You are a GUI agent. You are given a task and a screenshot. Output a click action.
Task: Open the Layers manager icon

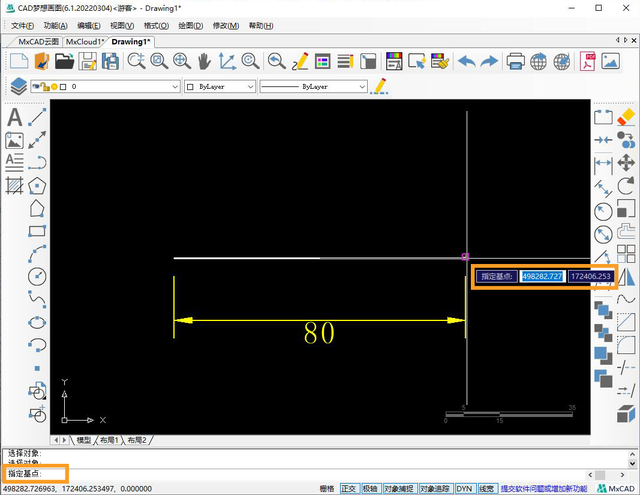(19, 87)
